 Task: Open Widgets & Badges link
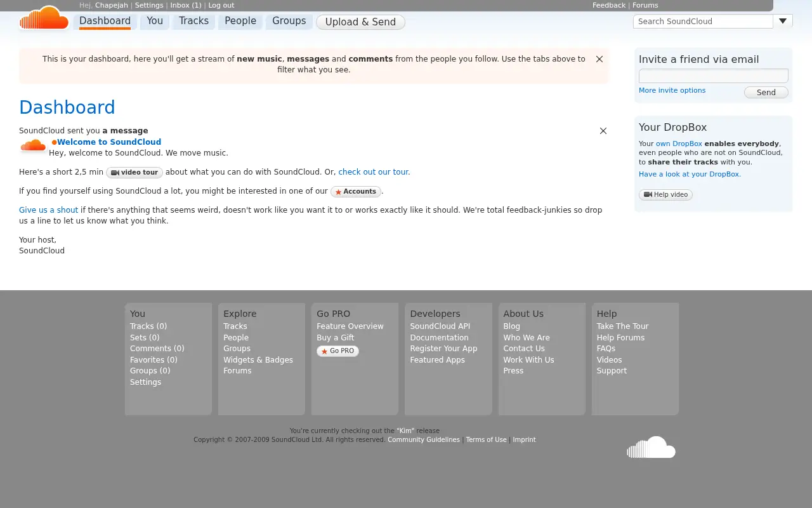(x=258, y=360)
